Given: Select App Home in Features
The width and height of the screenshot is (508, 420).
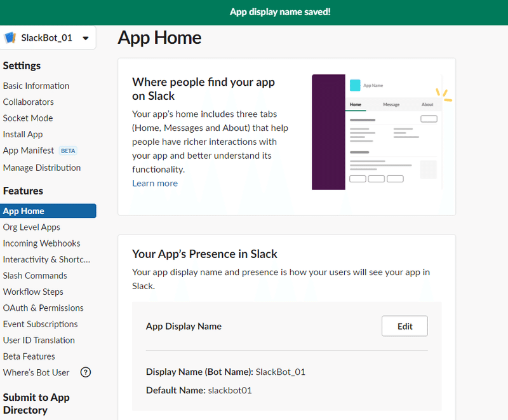Looking at the screenshot, I should pyautogui.click(x=48, y=211).
